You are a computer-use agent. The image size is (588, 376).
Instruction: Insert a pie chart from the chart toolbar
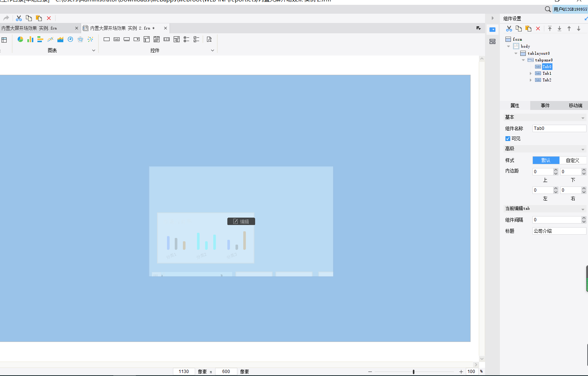(20, 39)
